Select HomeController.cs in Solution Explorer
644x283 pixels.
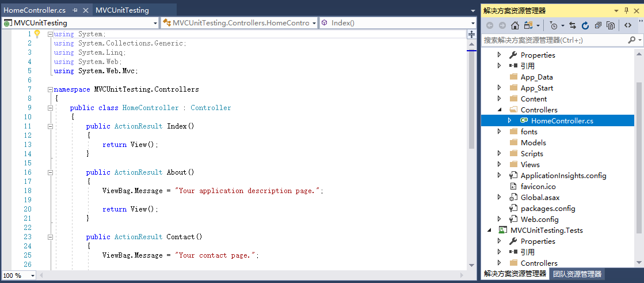tap(562, 121)
